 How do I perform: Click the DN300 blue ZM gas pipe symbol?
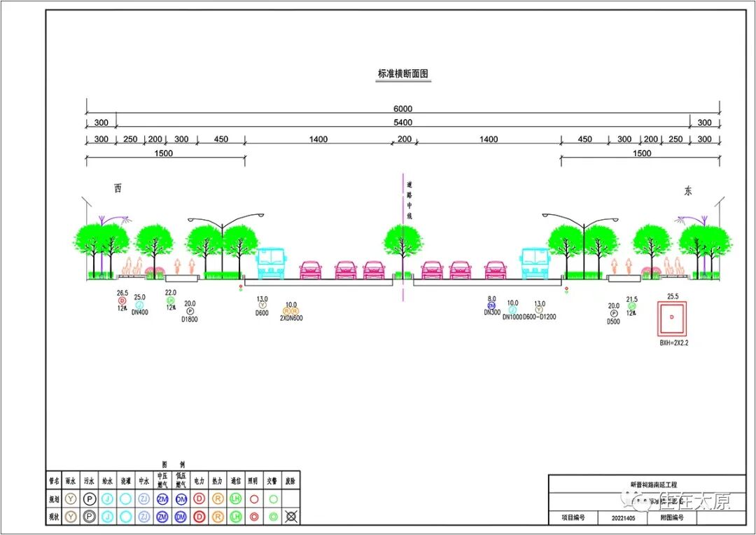(x=491, y=305)
